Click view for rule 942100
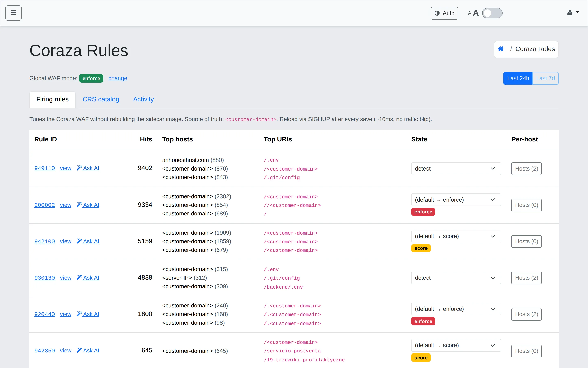The image size is (588, 368). (66, 241)
